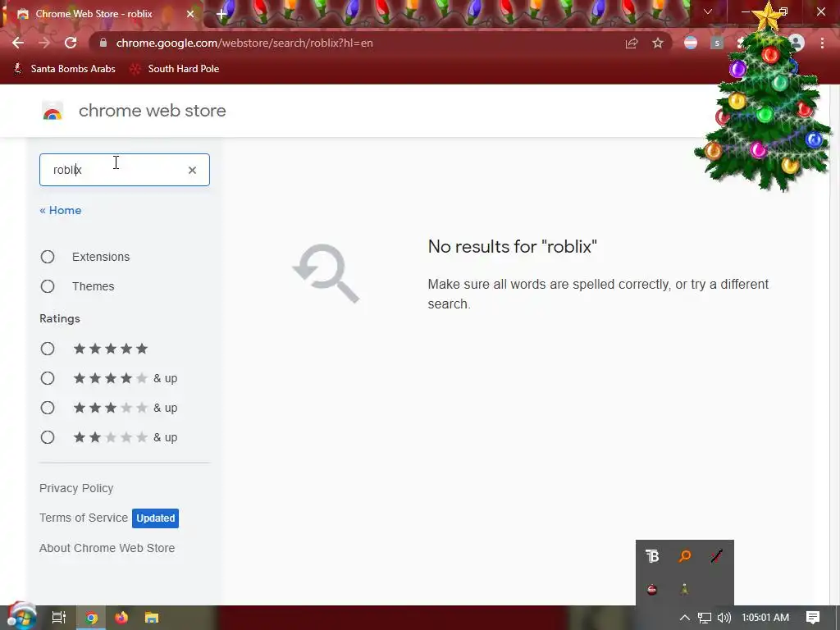The height and width of the screenshot is (630, 840).
Task: Open network settings tray icon
Action: pyautogui.click(x=705, y=618)
